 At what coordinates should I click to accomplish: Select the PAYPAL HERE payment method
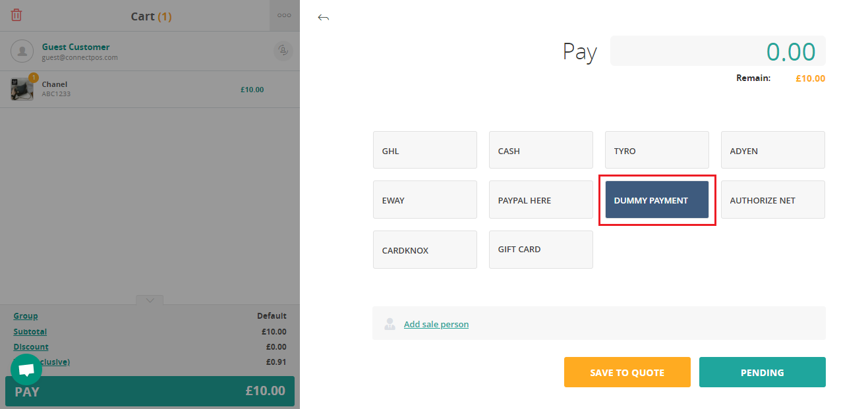pos(541,200)
